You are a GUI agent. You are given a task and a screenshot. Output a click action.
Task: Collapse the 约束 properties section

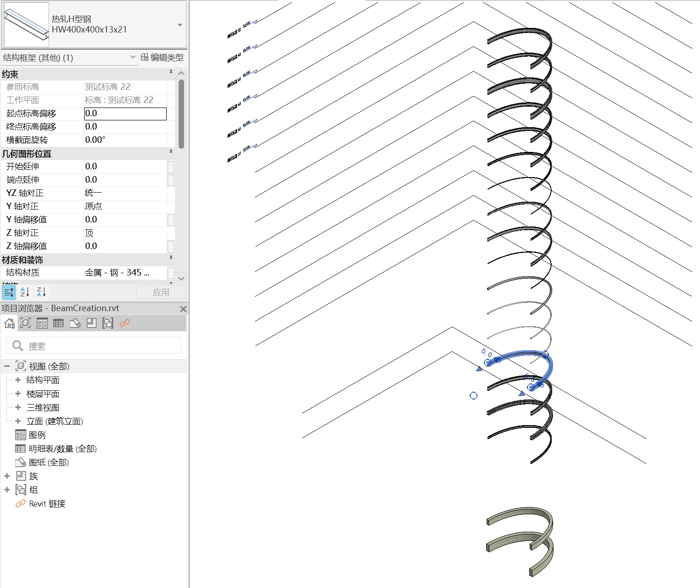[x=171, y=72]
